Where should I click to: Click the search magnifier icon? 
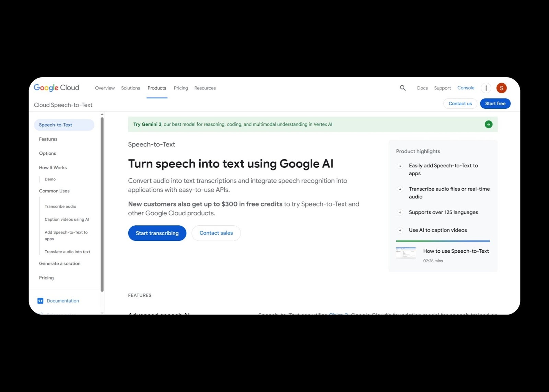click(402, 88)
